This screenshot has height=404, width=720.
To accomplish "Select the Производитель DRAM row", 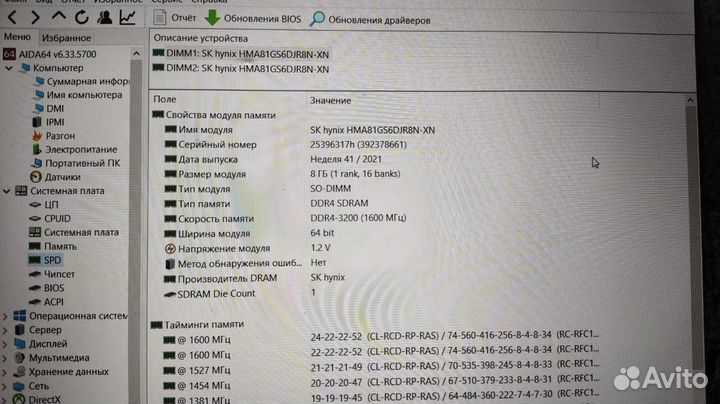I will pyautogui.click(x=255, y=278).
